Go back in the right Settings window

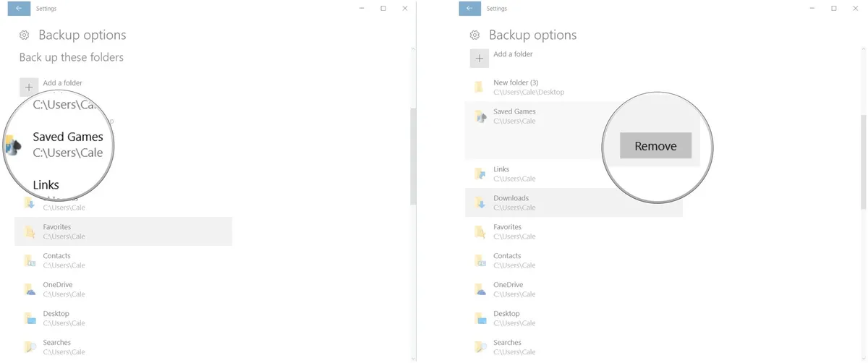(469, 8)
